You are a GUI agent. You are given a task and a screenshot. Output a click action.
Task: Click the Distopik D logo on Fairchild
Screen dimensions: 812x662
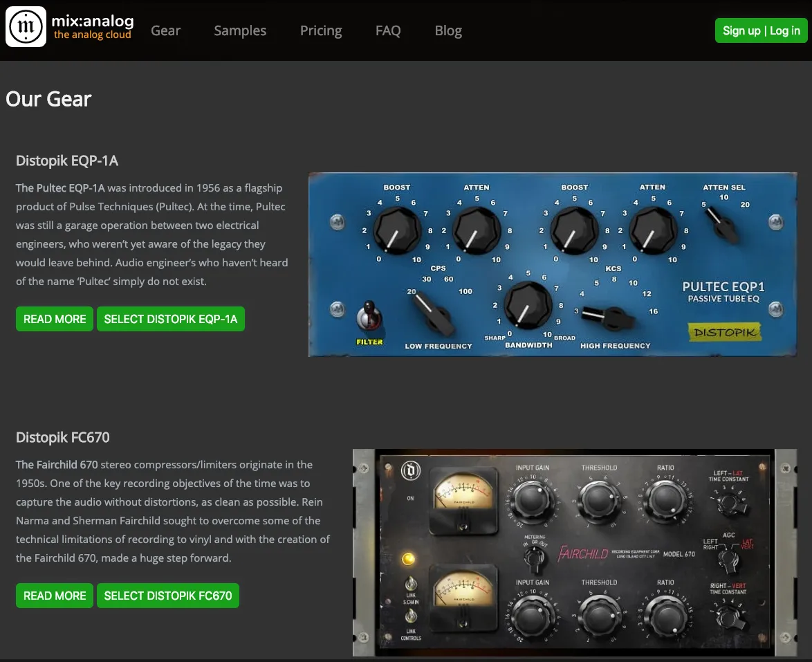(x=411, y=470)
